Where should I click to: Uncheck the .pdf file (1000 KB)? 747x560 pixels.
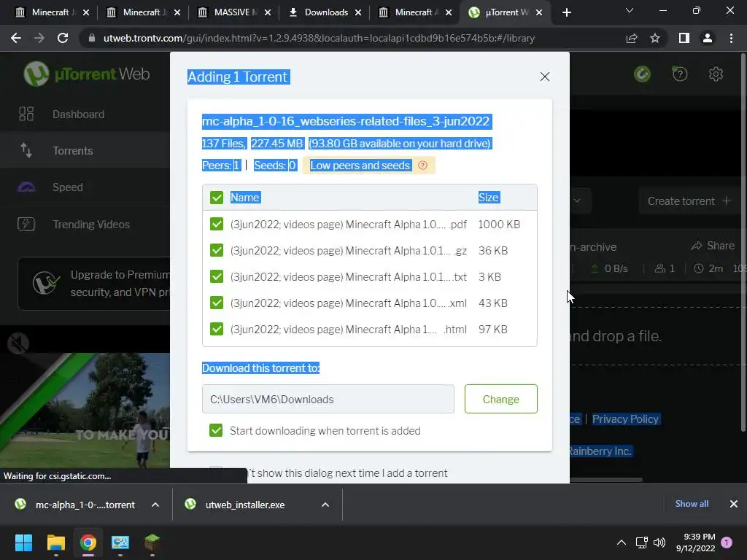click(216, 224)
